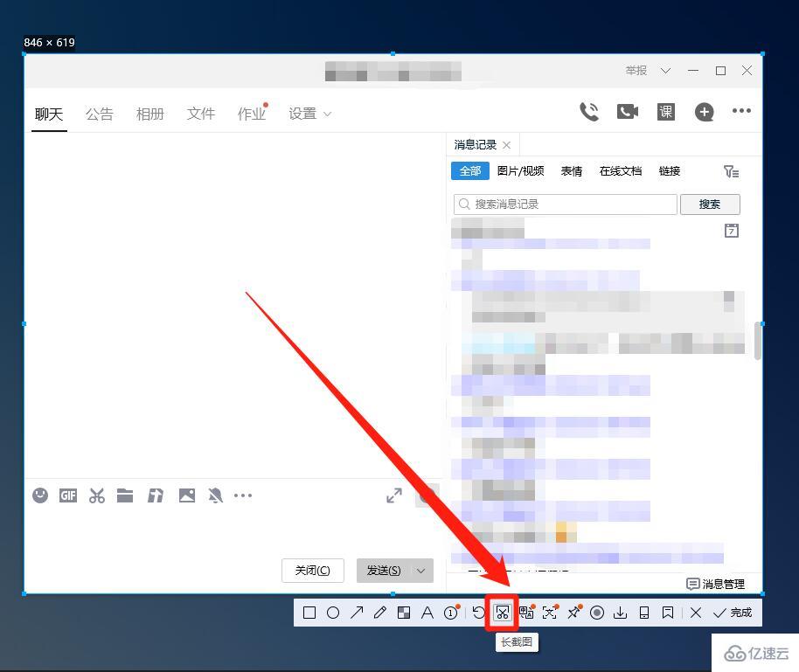Switch to the 聊天 tab
799x672 pixels.
pos(49,114)
